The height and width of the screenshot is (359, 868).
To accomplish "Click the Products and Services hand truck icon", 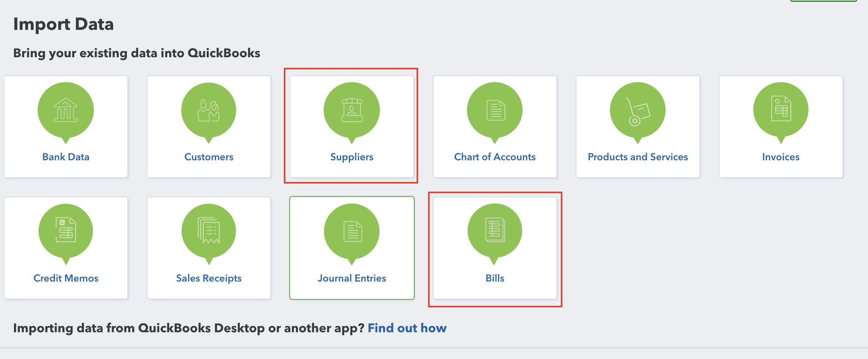I will tap(638, 110).
